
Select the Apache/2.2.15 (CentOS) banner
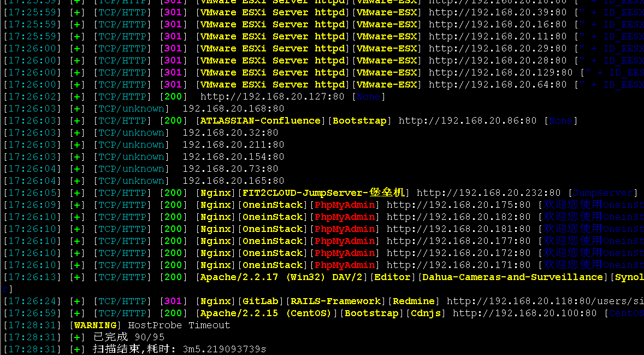tap(266, 313)
